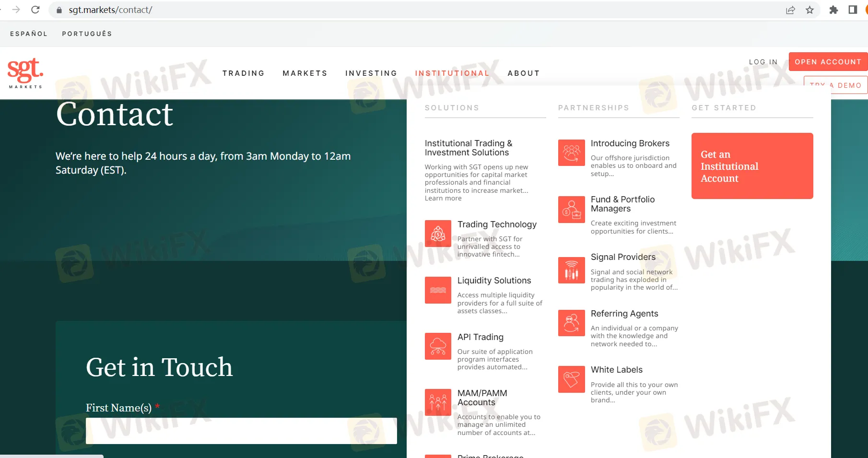Viewport: 868px width, 458px height.
Task: Open the INSTITUTIONAL menu
Action: pos(452,73)
